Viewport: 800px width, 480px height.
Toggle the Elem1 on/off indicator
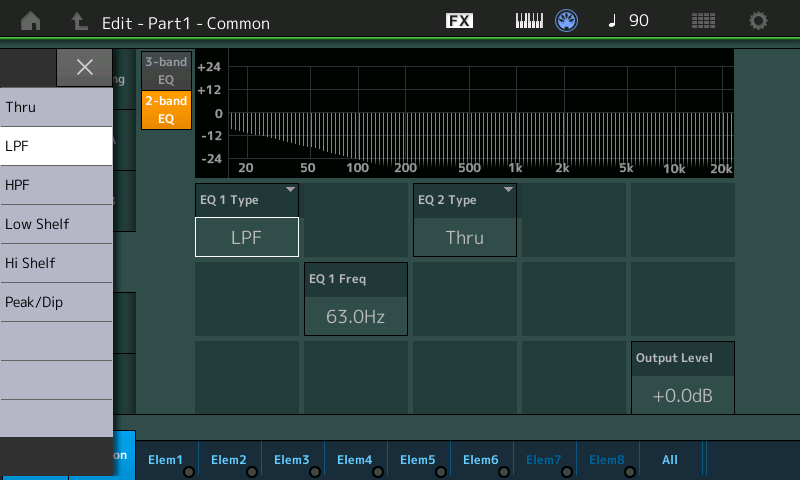(x=189, y=472)
